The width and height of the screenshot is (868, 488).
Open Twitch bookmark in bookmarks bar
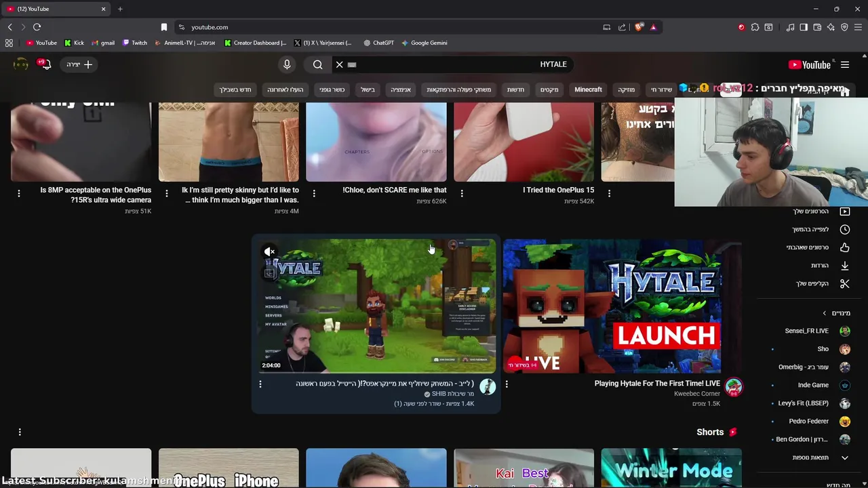135,43
